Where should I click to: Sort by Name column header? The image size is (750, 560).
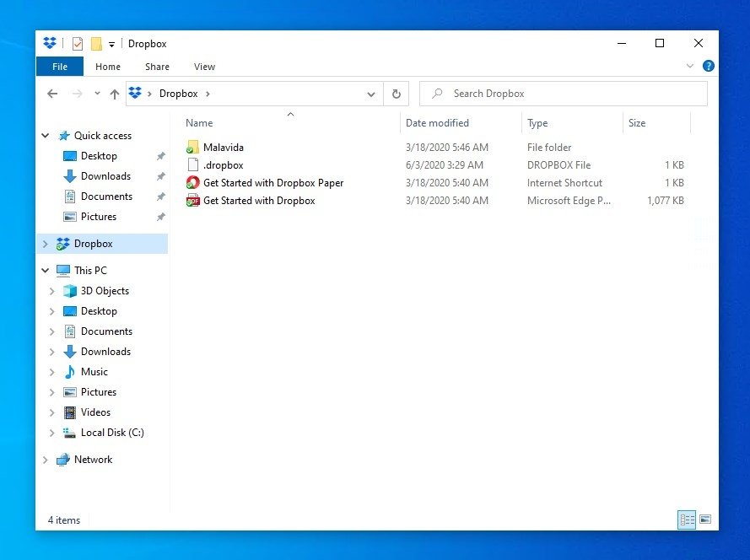[199, 123]
